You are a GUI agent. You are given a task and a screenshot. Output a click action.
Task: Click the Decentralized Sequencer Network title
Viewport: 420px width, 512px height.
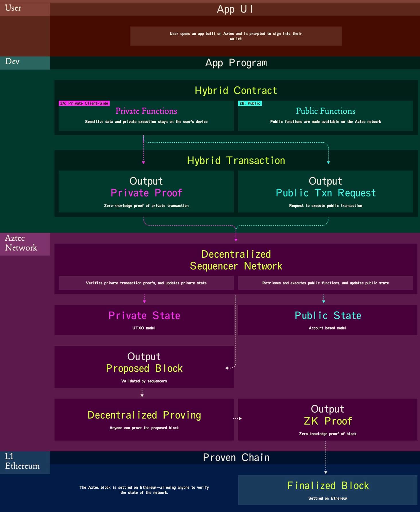click(236, 260)
